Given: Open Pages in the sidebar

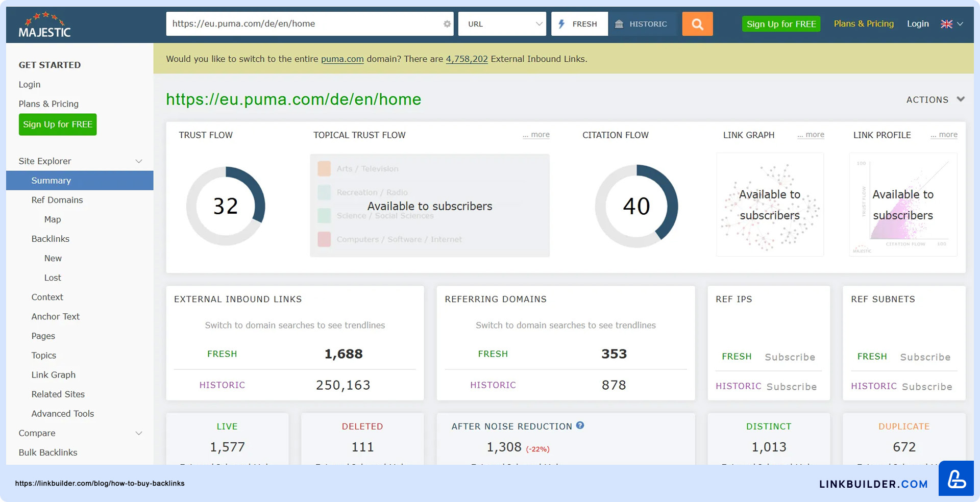Looking at the screenshot, I should [x=43, y=336].
